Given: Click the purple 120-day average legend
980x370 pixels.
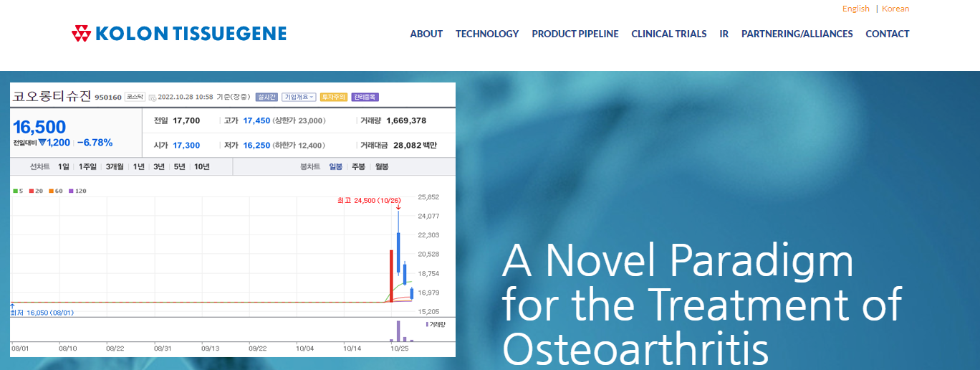Looking at the screenshot, I should click(77, 191).
